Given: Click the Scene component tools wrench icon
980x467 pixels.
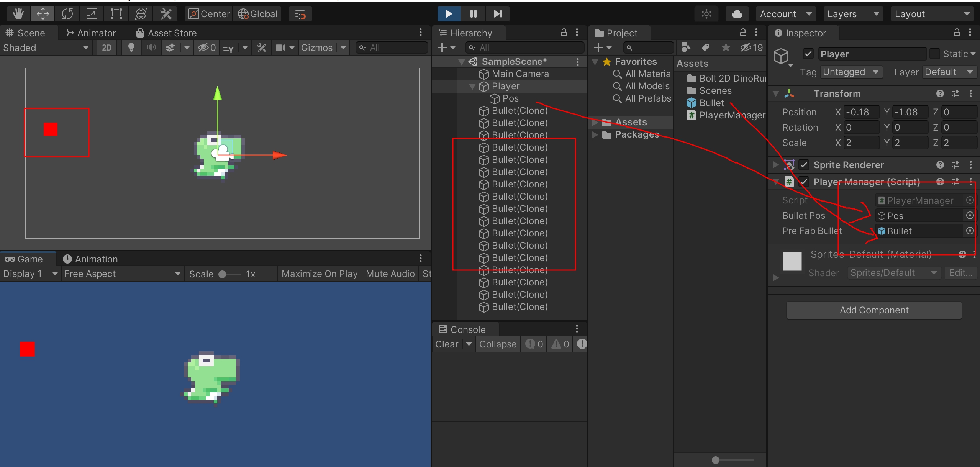Looking at the screenshot, I should click(262, 48).
